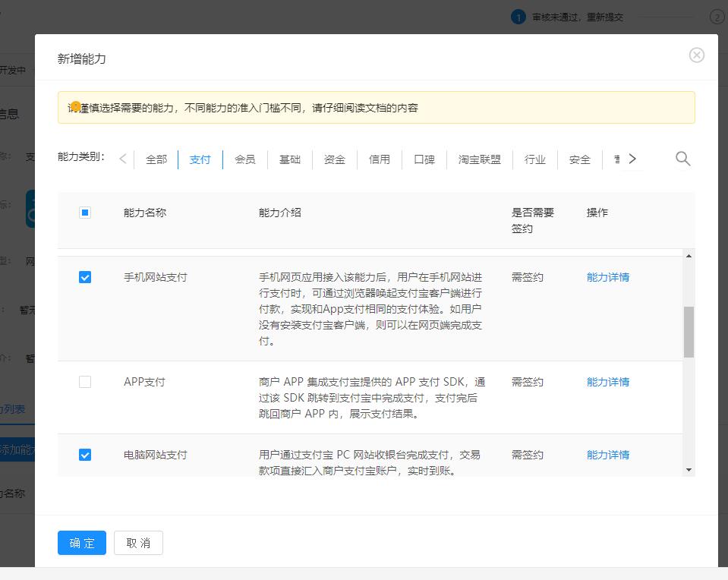Viewport: 728px width, 580px height.
Task: Click the right arrow of the category tabs
Action: [x=632, y=159]
